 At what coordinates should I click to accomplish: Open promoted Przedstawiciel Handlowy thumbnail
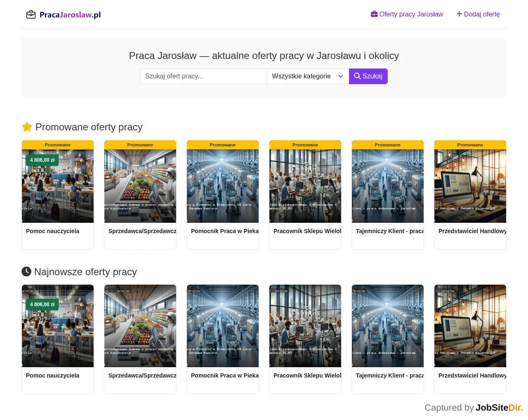[x=470, y=186]
